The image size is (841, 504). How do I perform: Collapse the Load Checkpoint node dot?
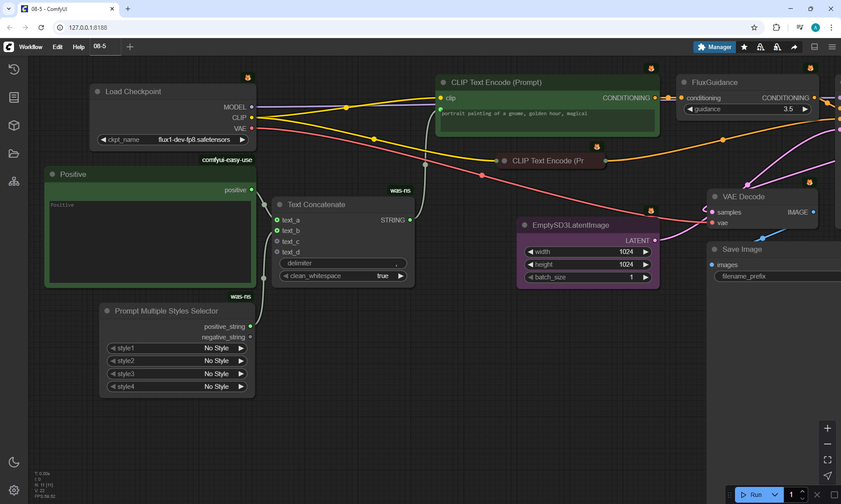point(98,92)
